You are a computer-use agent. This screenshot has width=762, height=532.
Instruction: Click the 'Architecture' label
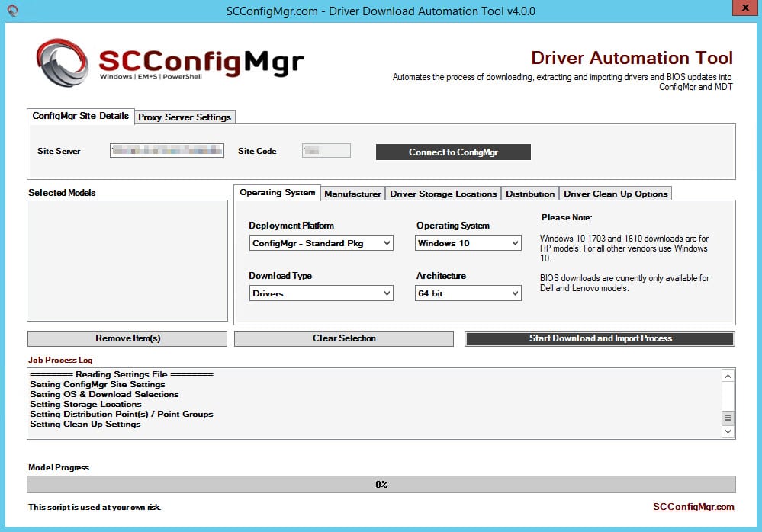click(x=442, y=276)
